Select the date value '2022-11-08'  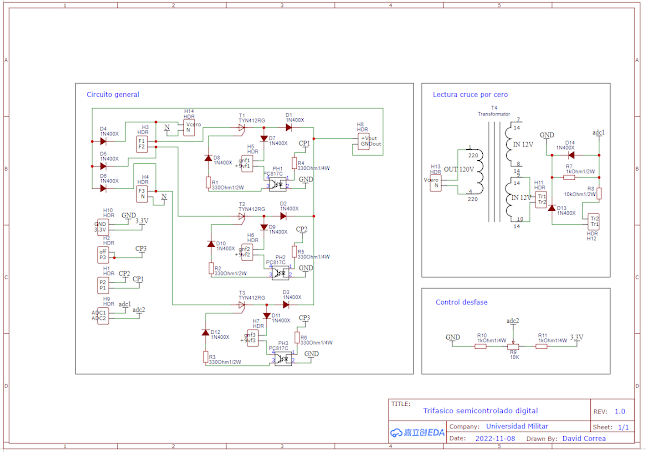click(495, 438)
